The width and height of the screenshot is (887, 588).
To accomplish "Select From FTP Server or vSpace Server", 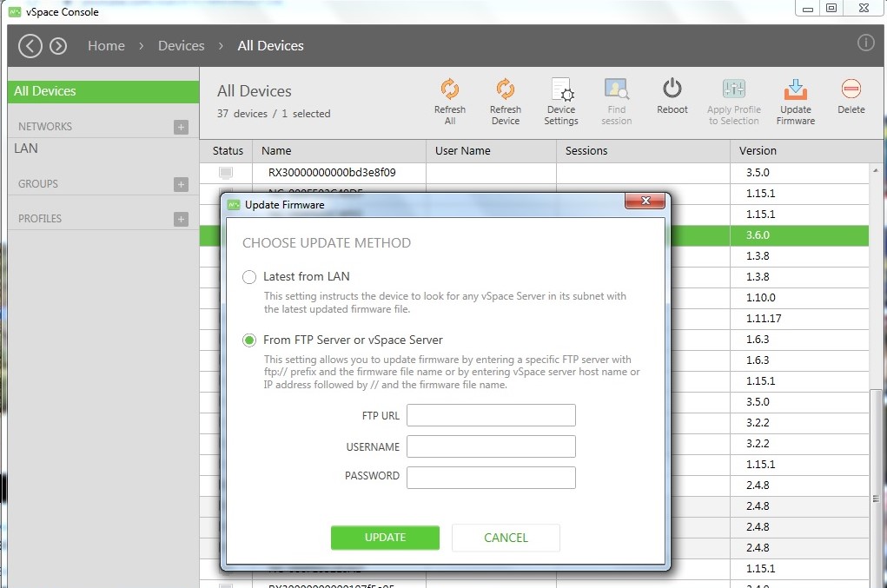I will click(x=249, y=340).
